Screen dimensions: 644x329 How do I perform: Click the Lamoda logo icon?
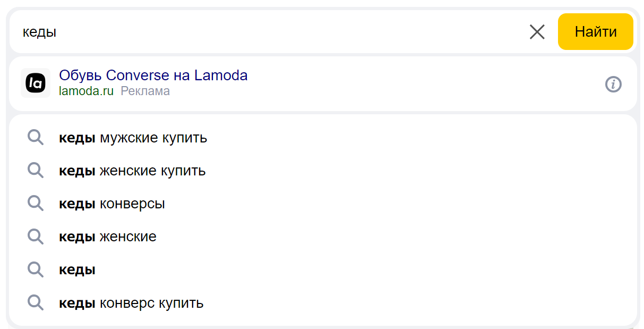[36, 83]
